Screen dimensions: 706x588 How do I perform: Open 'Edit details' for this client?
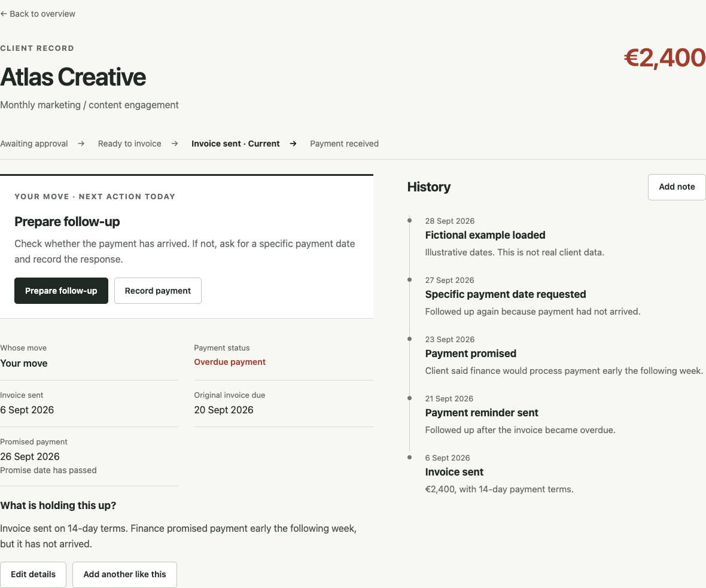34,574
